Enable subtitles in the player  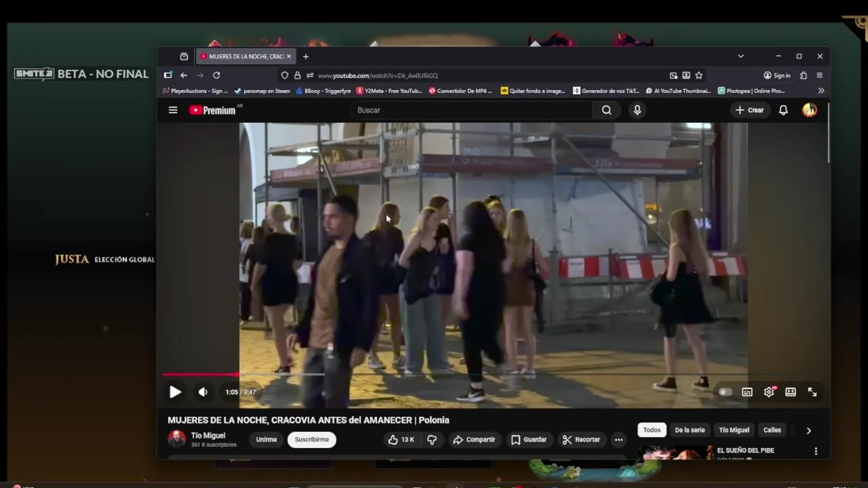747,392
